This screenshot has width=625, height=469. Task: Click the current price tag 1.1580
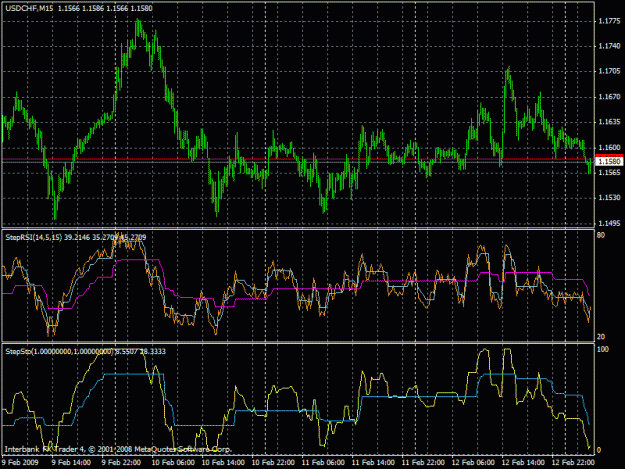pos(609,161)
